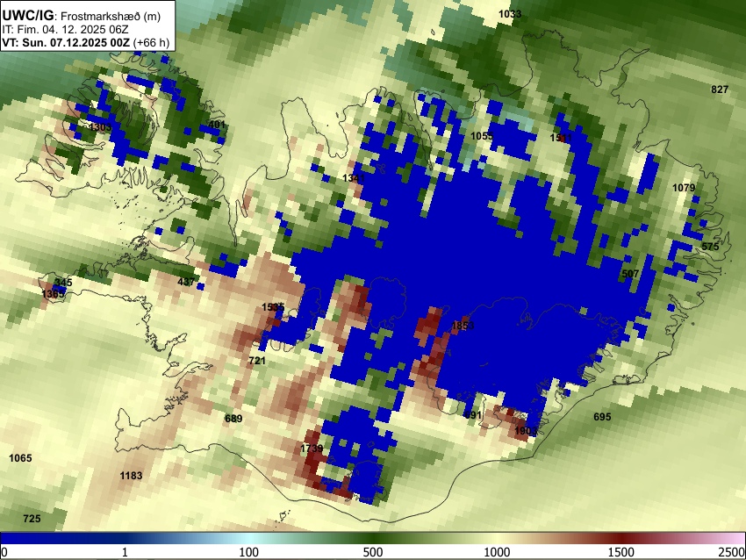Click the 725 label in bottom-left
This screenshot has width=746, height=560.
[x=32, y=519]
